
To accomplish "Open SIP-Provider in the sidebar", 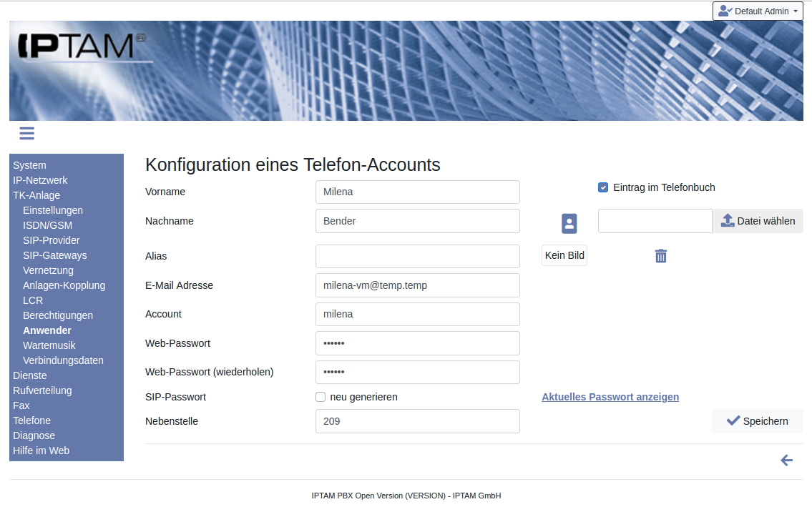I will [51, 240].
